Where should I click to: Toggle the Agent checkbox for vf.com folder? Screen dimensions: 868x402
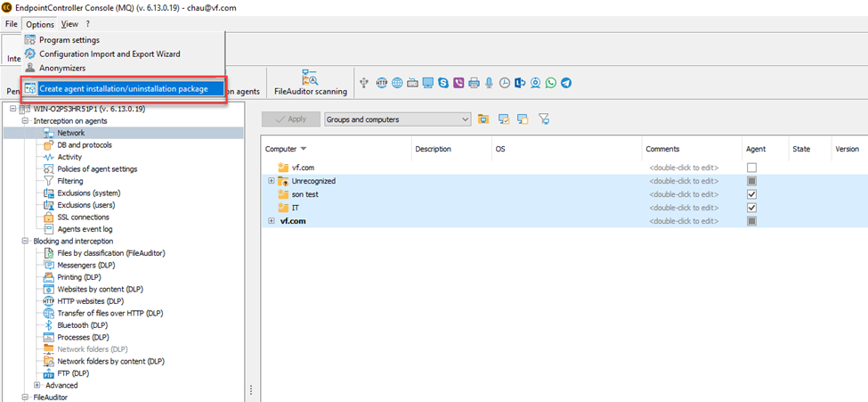pyautogui.click(x=752, y=168)
